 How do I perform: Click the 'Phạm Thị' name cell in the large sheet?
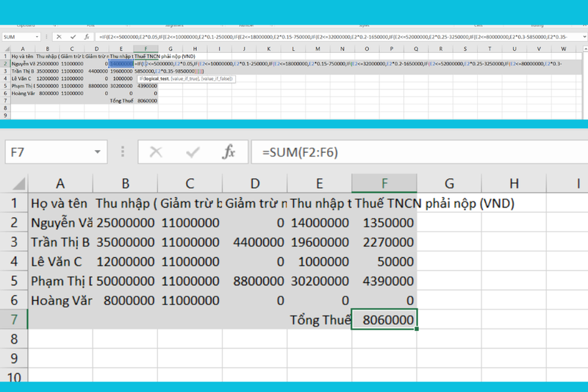pos(60,281)
